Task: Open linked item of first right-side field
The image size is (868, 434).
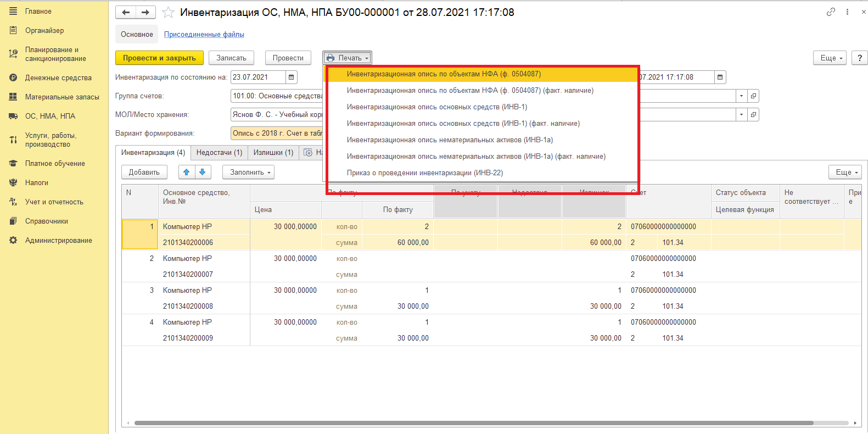Action: [753, 96]
